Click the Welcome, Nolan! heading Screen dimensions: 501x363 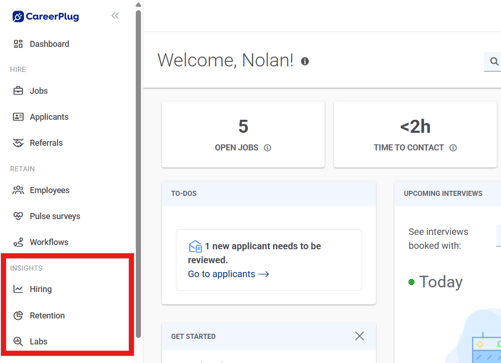click(225, 60)
